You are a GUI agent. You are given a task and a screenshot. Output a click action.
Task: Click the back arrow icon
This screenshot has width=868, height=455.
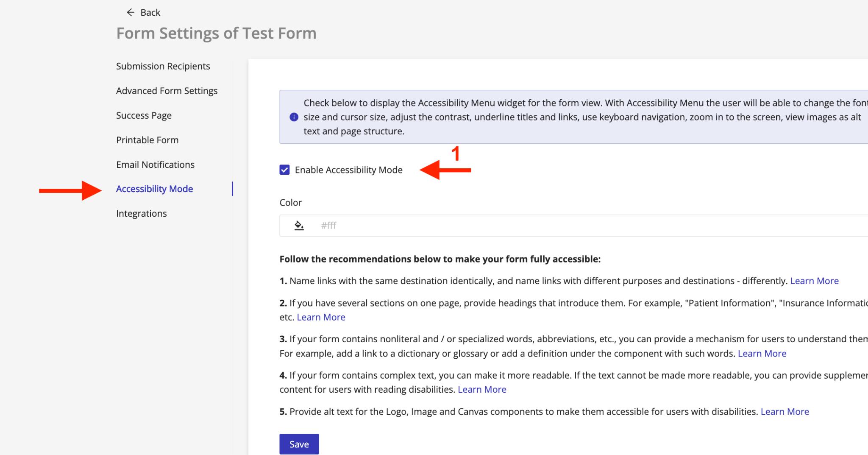pos(130,12)
